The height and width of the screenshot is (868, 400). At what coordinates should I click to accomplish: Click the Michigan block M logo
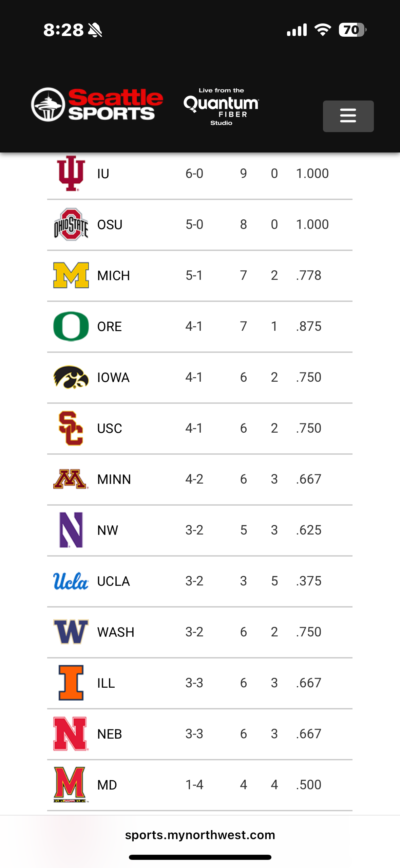71,275
